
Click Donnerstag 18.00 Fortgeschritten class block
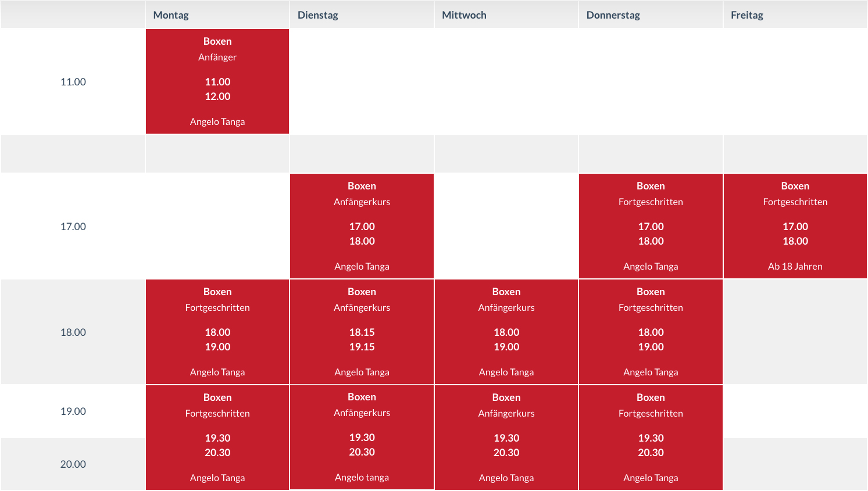point(651,332)
